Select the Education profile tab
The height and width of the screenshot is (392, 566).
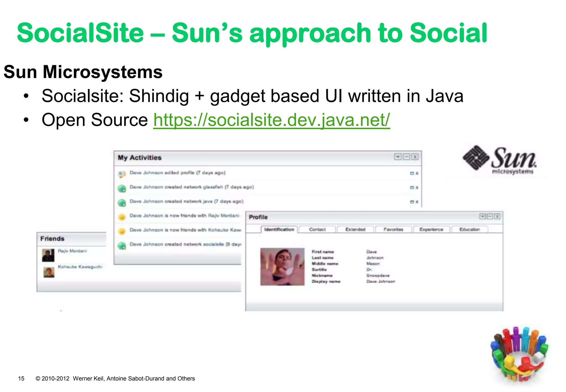(x=469, y=229)
